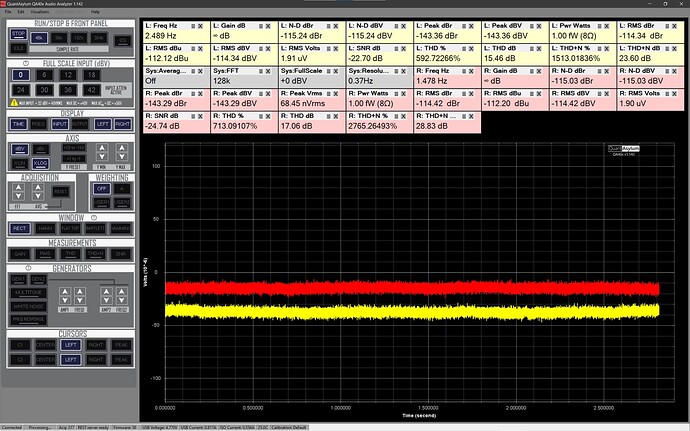Click the RESET acquisition button
Image resolution: width=690 pixels, height=431 pixels.
[x=61, y=192]
